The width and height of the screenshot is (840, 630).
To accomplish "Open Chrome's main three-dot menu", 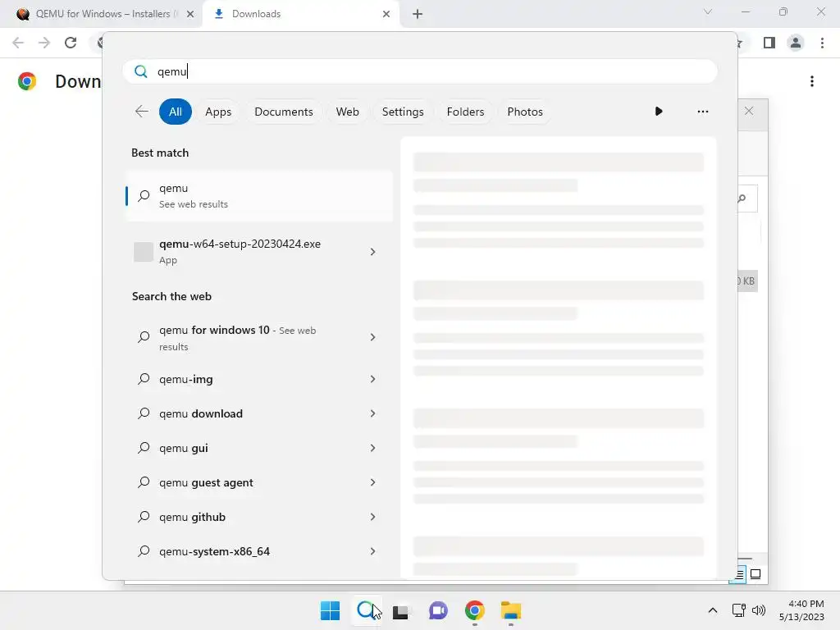I will coord(822,43).
